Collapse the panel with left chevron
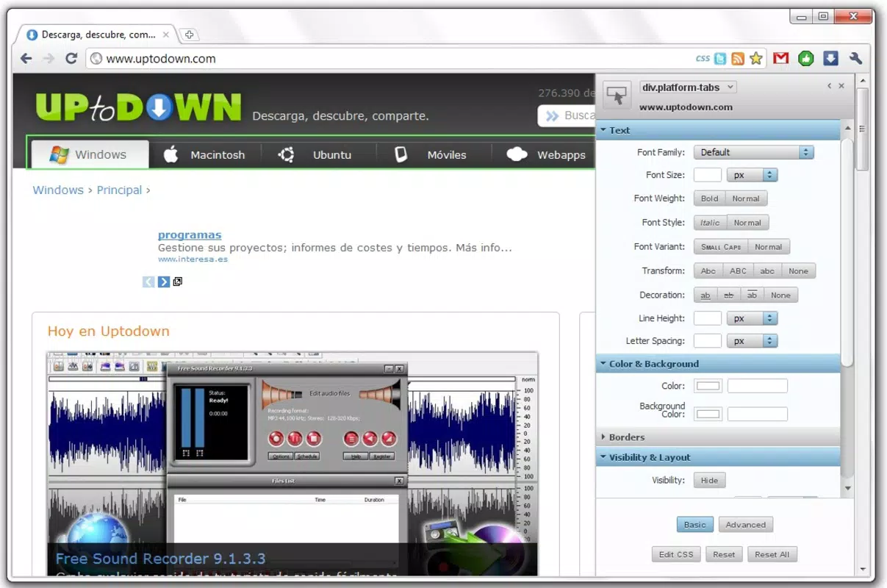 click(x=830, y=86)
